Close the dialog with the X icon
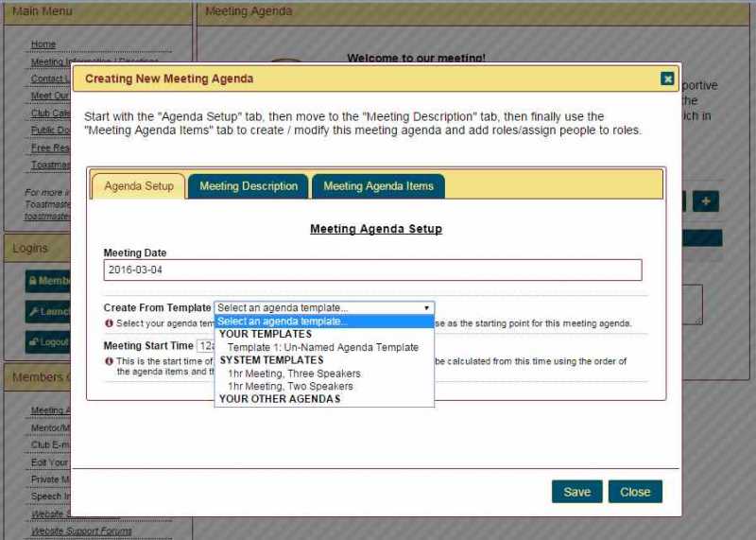This screenshot has width=756, height=540. 667,78
